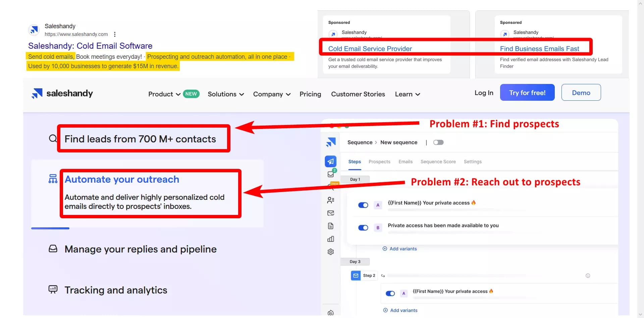Click the inbox icon beside Manage your replies
644x318 pixels.
[x=53, y=248]
